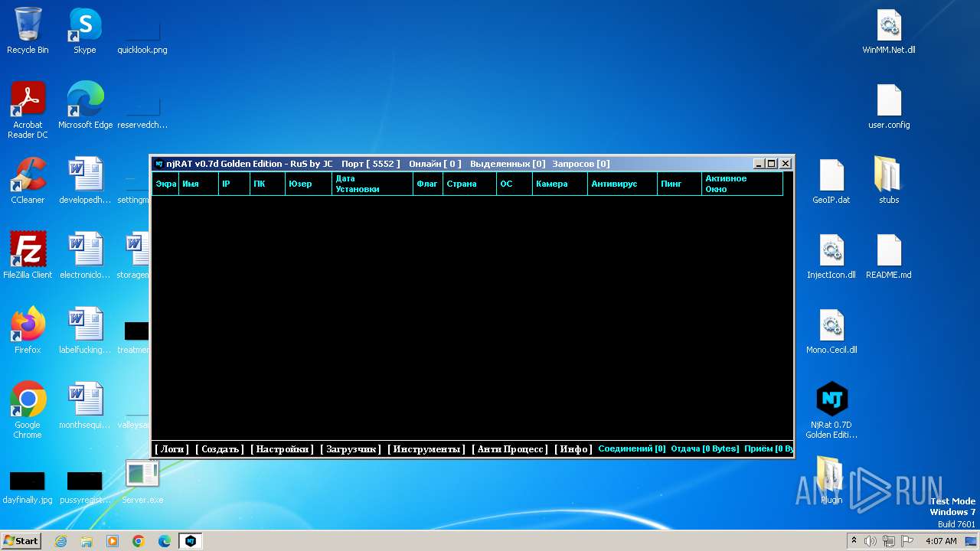The width and height of the screenshot is (980, 551).
Task: Open the Recycle Bin desktop icon
Action: [x=28, y=31]
